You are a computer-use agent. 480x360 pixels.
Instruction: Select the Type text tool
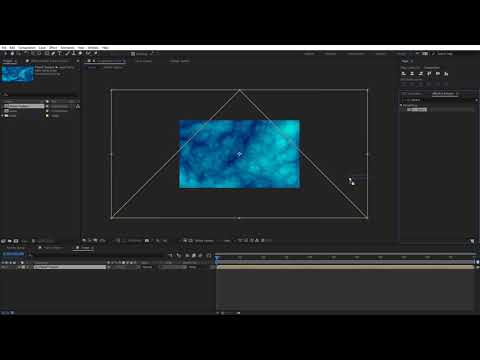tap(60, 53)
